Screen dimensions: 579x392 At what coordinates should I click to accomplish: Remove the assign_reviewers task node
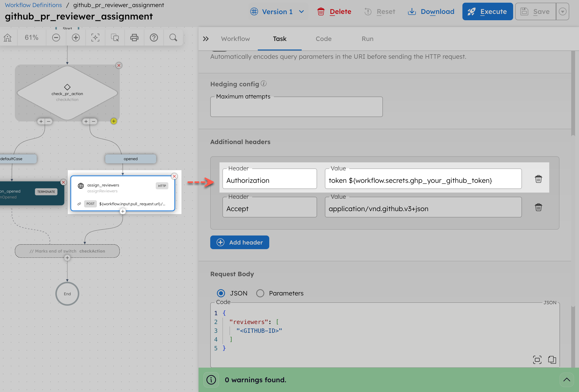[174, 176]
